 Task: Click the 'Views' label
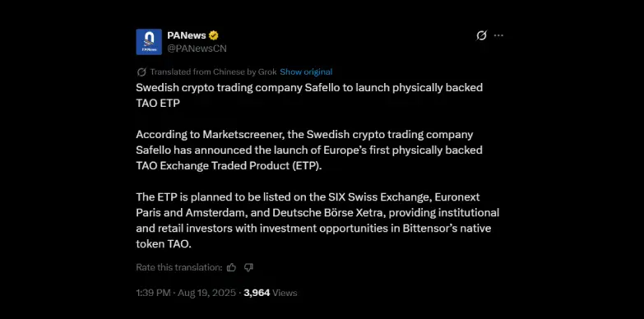[285, 293]
